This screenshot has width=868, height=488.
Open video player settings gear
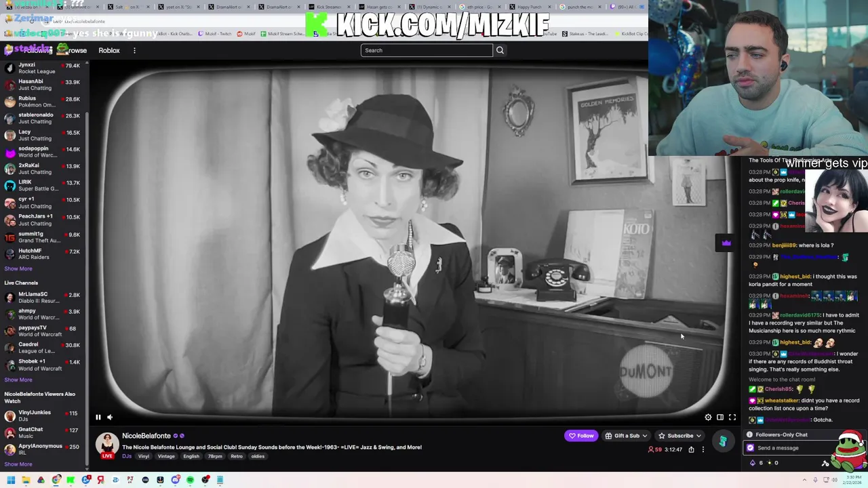tap(708, 418)
